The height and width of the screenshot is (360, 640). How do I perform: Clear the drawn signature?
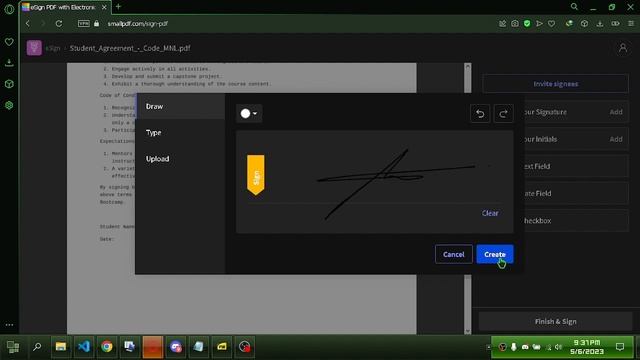(x=490, y=213)
